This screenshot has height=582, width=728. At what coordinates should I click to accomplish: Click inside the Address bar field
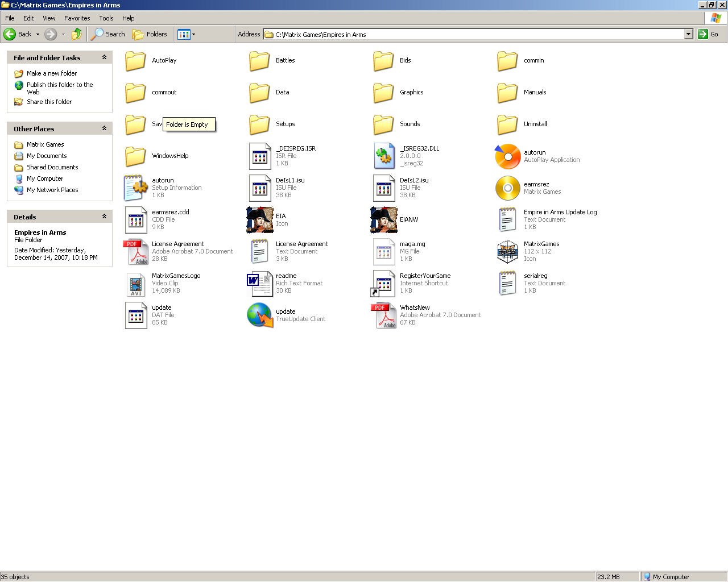(455, 34)
